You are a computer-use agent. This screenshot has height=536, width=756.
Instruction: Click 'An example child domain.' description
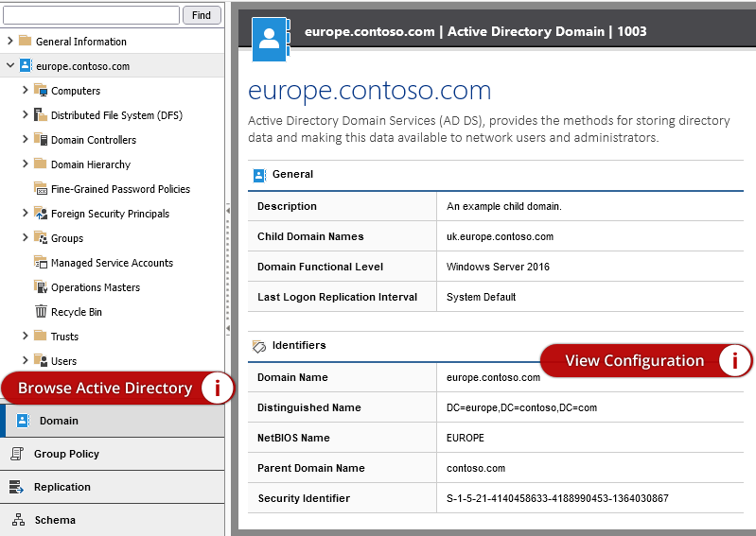(x=503, y=206)
